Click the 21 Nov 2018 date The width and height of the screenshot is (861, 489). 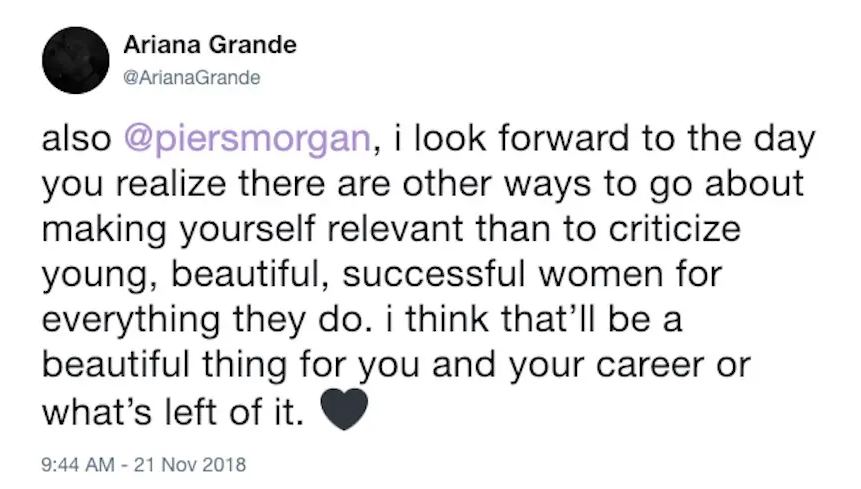[x=190, y=465]
